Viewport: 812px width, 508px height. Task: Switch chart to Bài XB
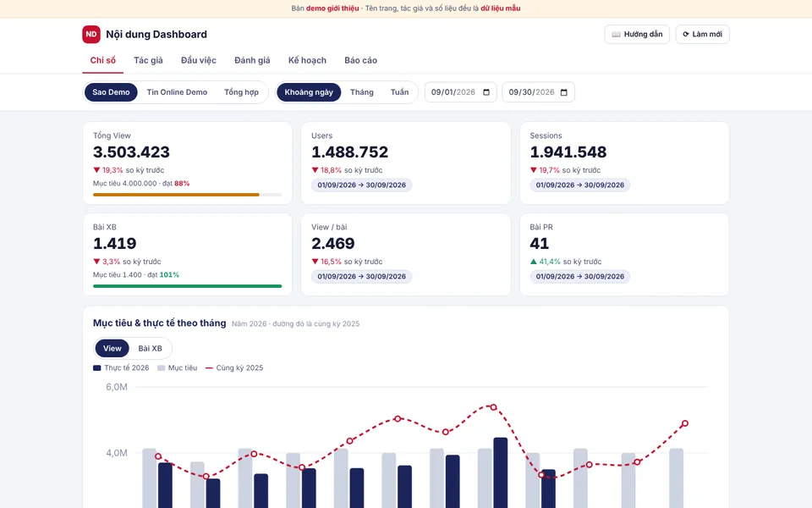tap(151, 348)
